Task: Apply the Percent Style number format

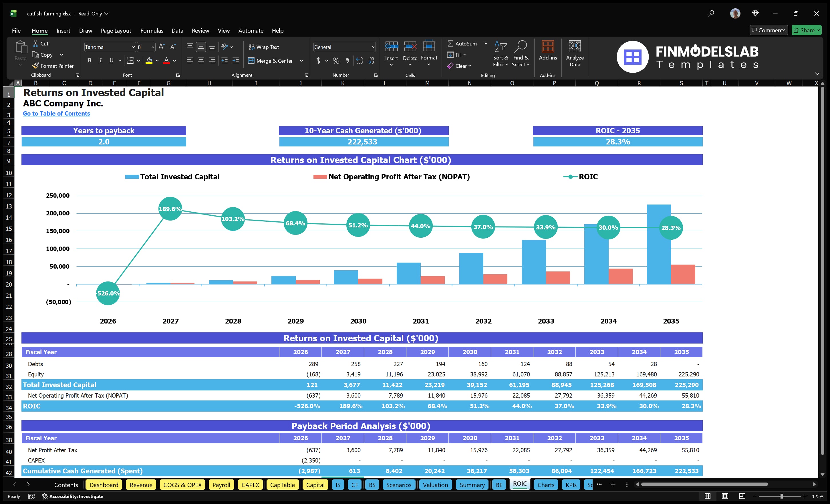Action: 335,61
